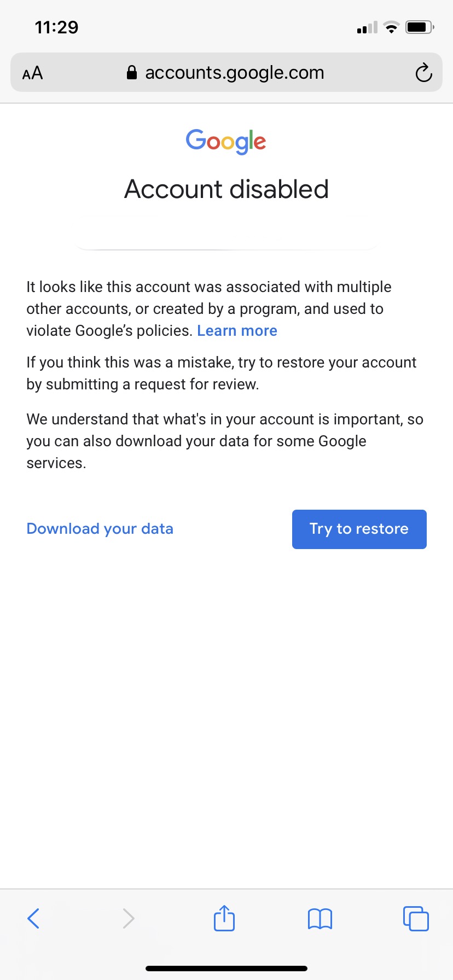Screen dimensions: 453x980
Task: Open the Safari share sheet icon
Action: coord(224,918)
